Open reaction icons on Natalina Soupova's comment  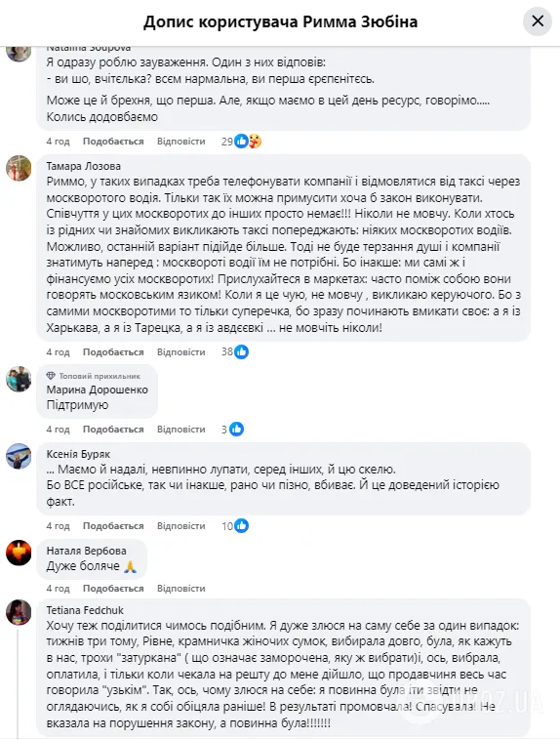pyautogui.click(x=248, y=142)
